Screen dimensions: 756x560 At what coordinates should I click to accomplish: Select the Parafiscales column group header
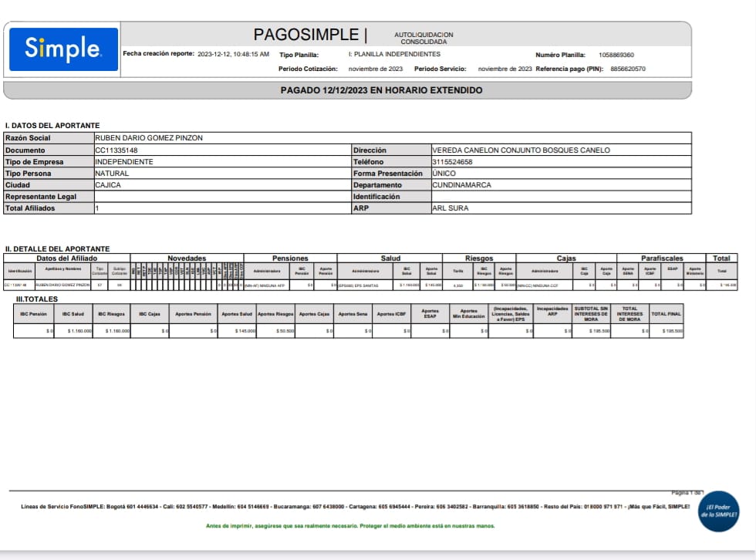tap(661, 258)
